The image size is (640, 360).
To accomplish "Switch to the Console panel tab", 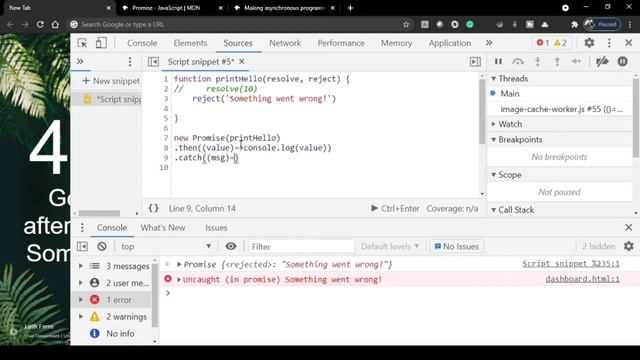I will (x=142, y=43).
